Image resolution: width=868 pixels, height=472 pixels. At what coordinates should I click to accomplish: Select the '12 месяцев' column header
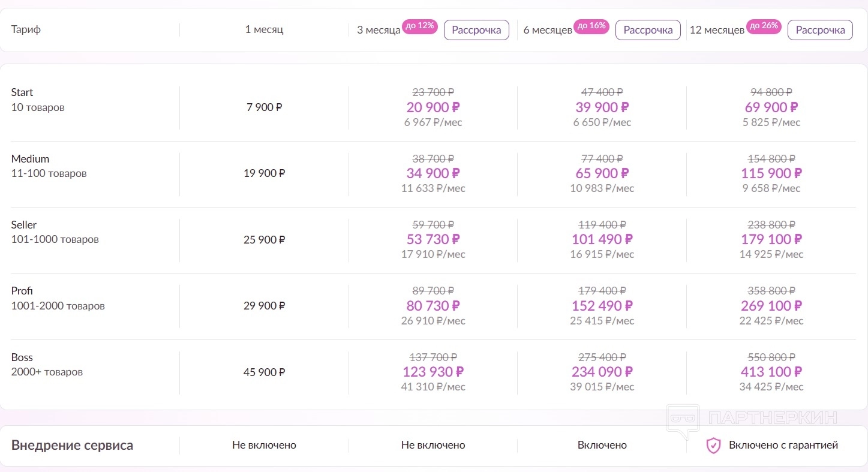[717, 31]
